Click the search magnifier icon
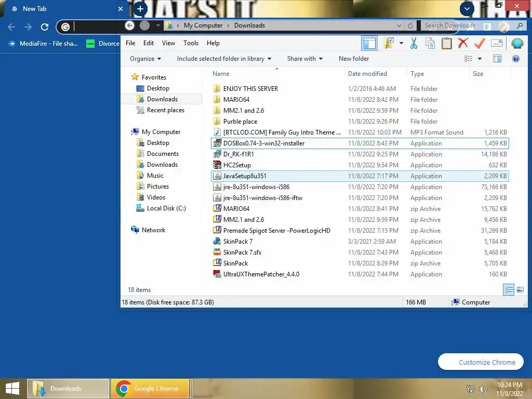Image resolution: width=532 pixels, height=399 pixels. [520, 25]
